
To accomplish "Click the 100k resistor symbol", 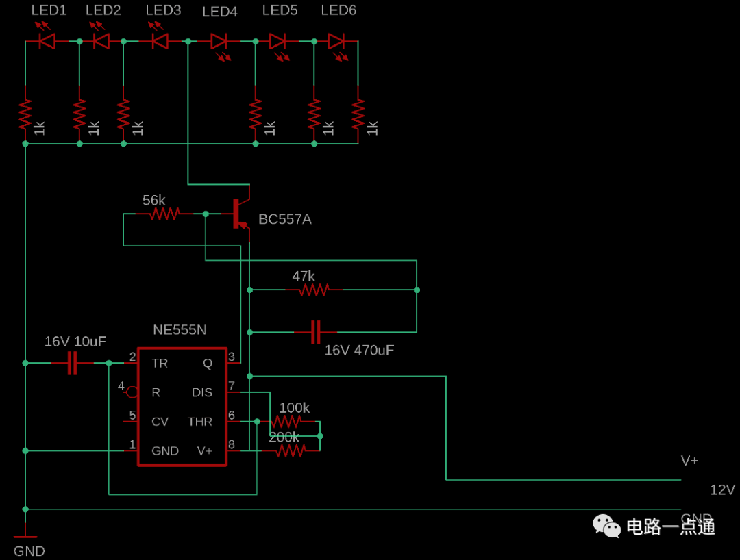I will pos(286,421).
